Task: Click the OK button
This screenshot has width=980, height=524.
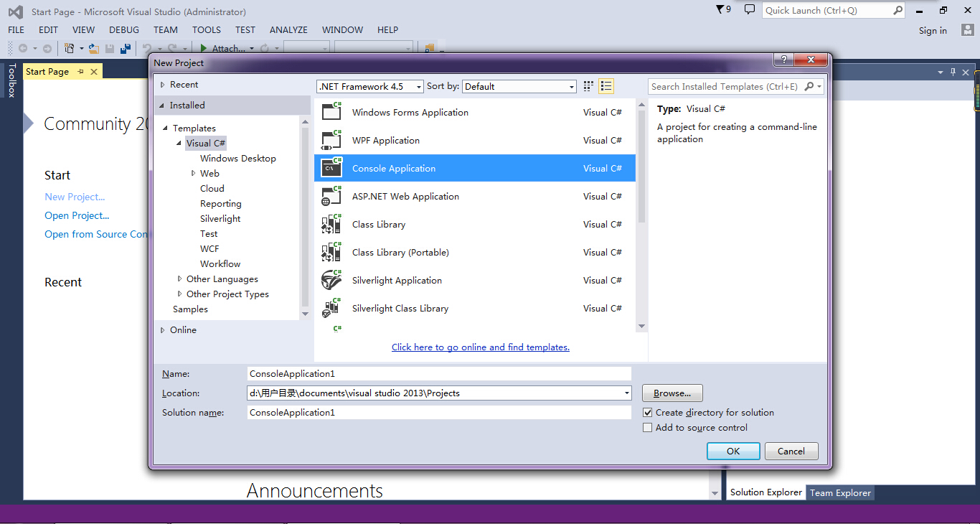Action: tap(733, 451)
